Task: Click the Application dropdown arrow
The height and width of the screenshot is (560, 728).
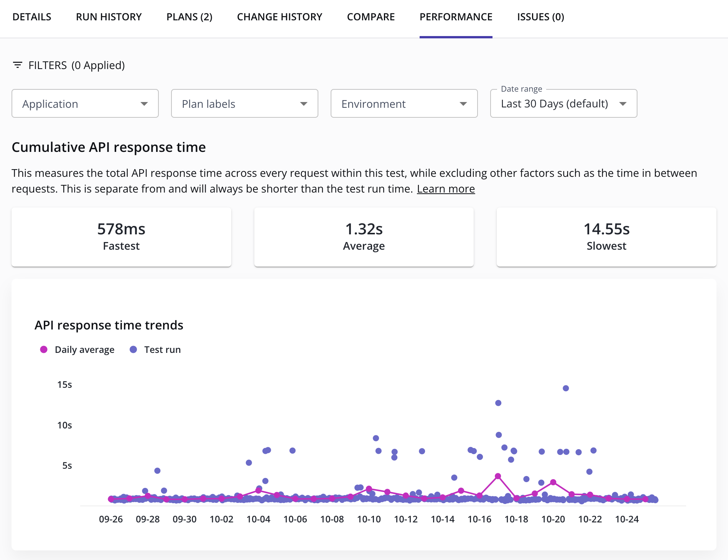Action: (x=144, y=104)
